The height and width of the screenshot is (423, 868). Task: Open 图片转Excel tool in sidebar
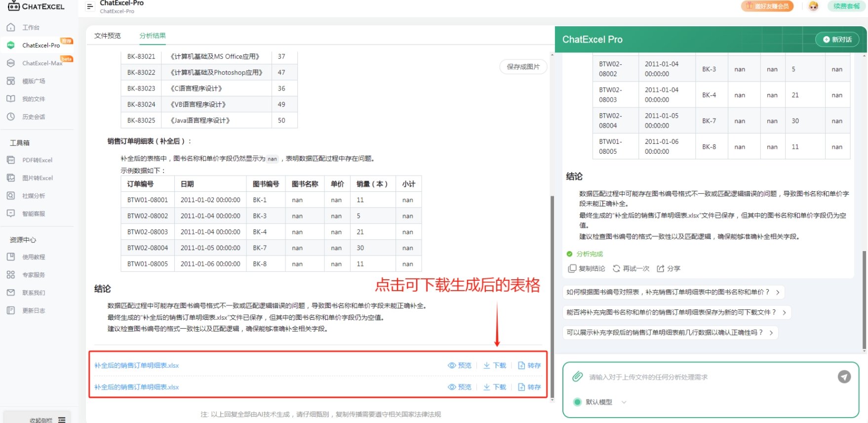pyautogui.click(x=37, y=178)
